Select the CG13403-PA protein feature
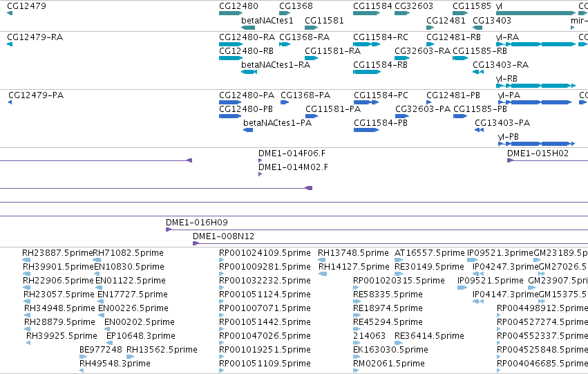The image size is (588, 374). pos(479,130)
